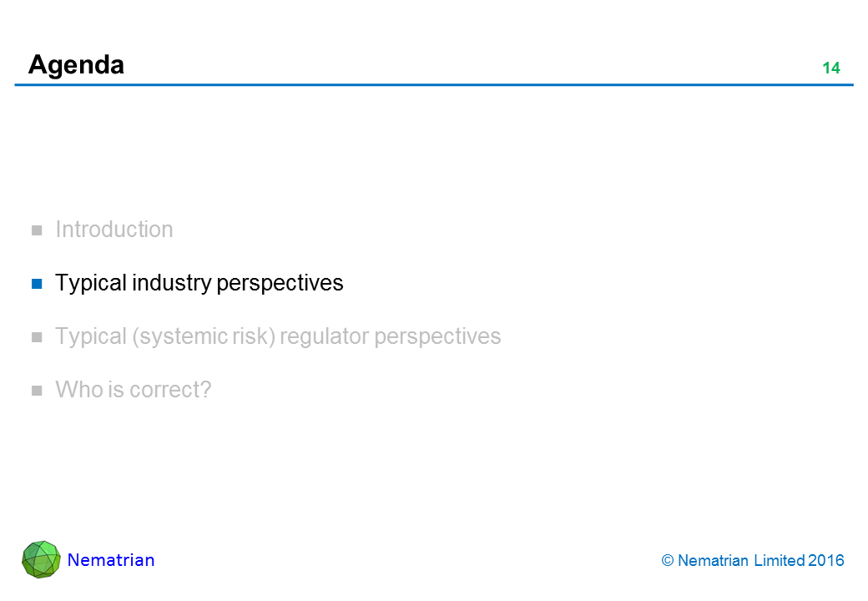Click the year 2016 in the footer
The width and height of the screenshot is (868, 601).
(x=826, y=561)
